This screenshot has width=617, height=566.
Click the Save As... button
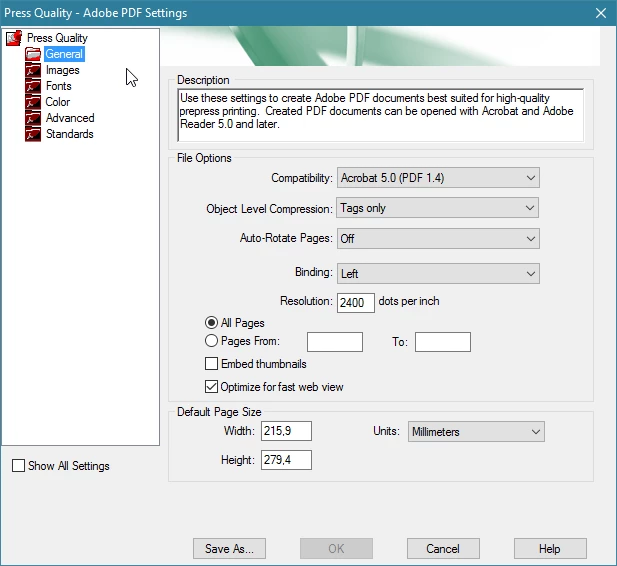(229, 549)
